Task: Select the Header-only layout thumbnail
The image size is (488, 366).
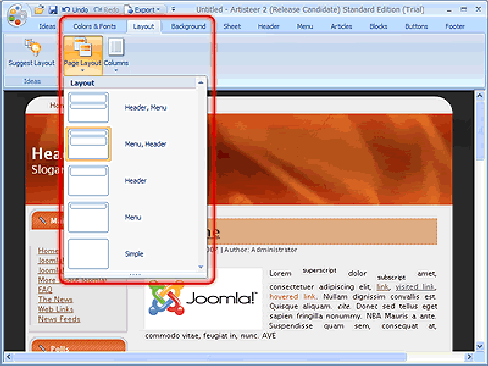Action: click(x=88, y=181)
